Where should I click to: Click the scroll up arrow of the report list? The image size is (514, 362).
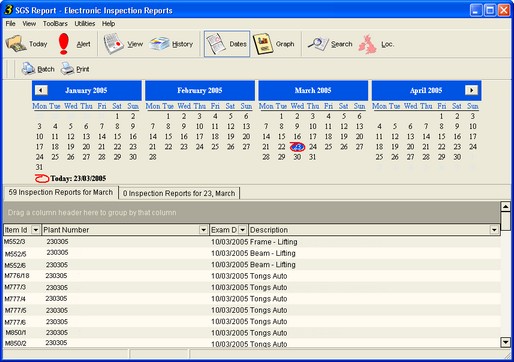click(505, 207)
